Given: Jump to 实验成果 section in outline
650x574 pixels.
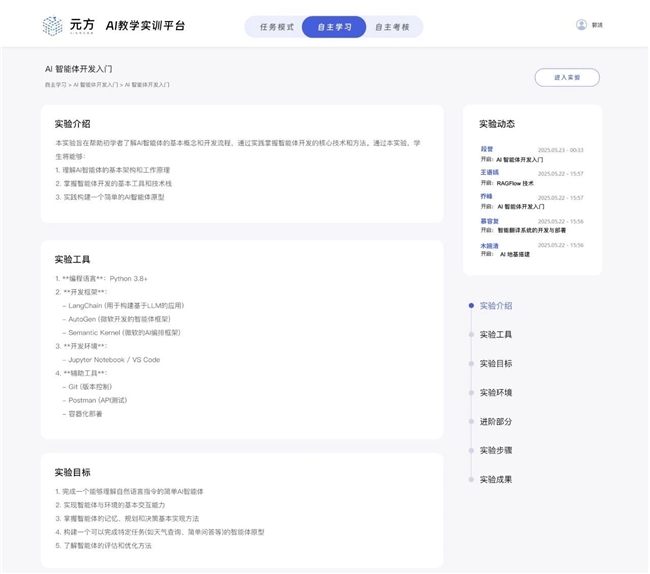Looking at the screenshot, I should (x=496, y=480).
